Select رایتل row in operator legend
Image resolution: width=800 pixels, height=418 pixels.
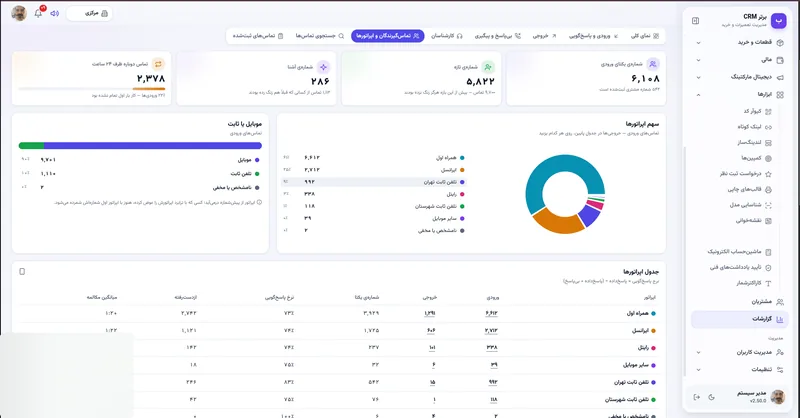point(373,194)
